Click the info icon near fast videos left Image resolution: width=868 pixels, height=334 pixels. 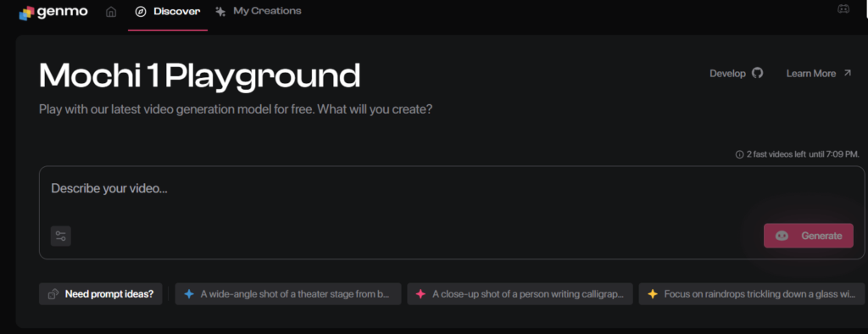[739, 154]
